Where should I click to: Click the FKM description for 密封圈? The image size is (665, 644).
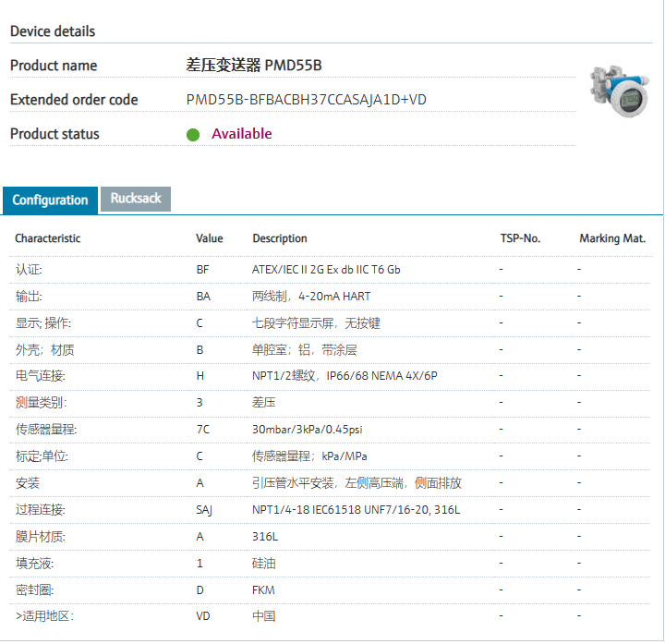(x=263, y=589)
